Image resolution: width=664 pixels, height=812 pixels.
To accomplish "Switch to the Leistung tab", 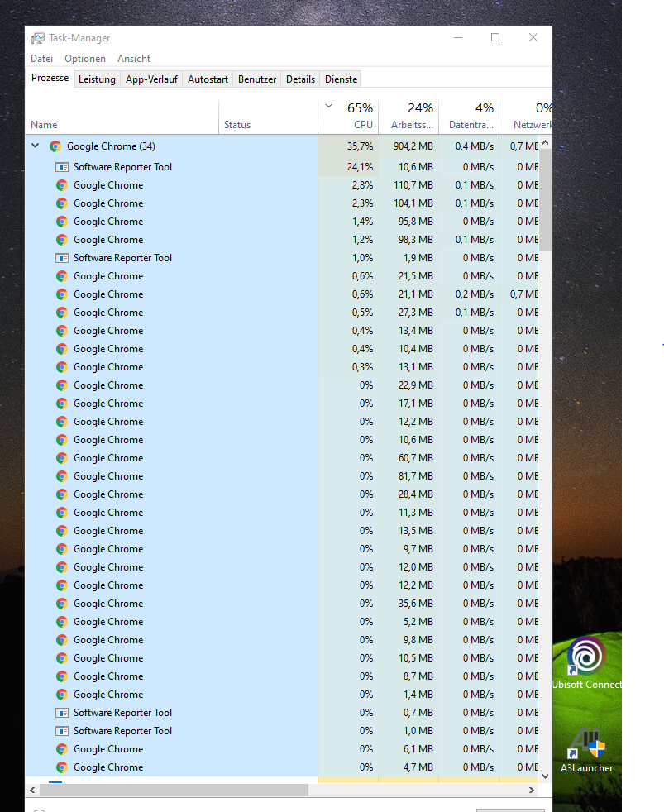I will pyautogui.click(x=97, y=79).
